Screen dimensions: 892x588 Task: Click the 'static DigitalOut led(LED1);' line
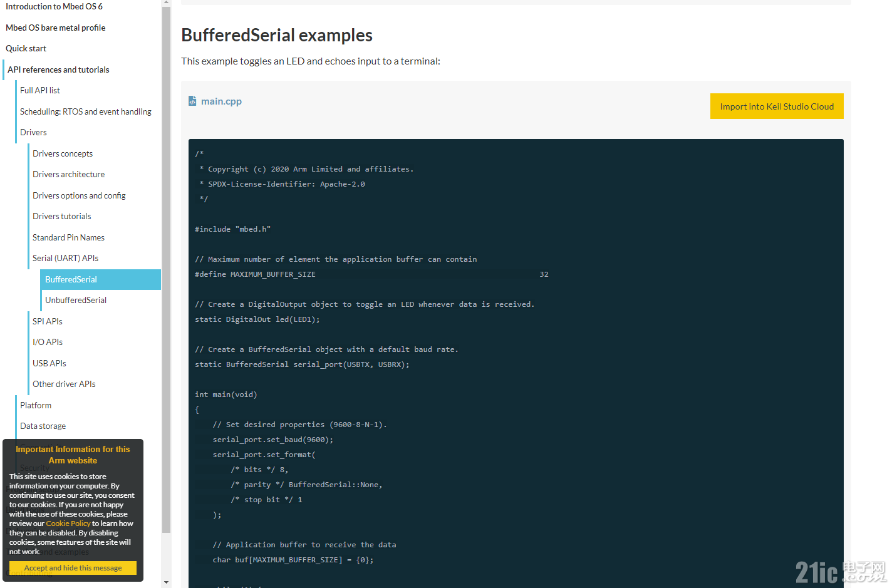click(x=257, y=319)
